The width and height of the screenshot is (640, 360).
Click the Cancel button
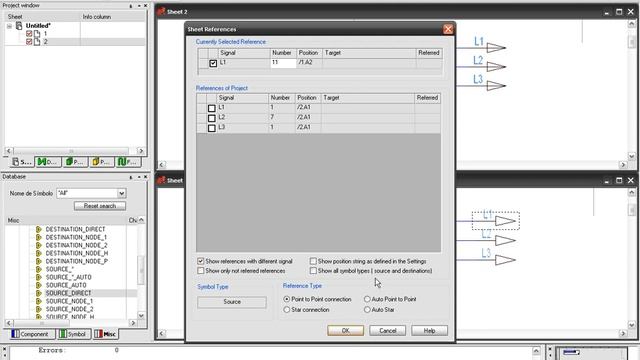click(x=387, y=331)
